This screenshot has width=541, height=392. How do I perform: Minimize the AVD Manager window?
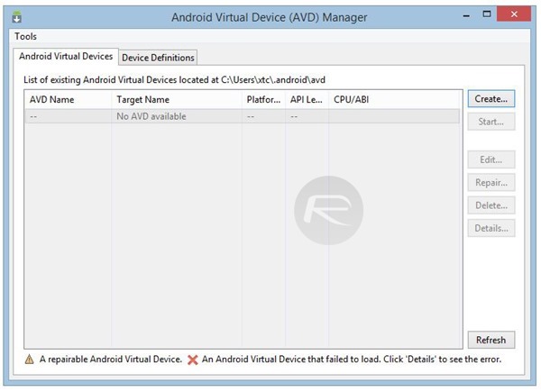pos(466,15)
